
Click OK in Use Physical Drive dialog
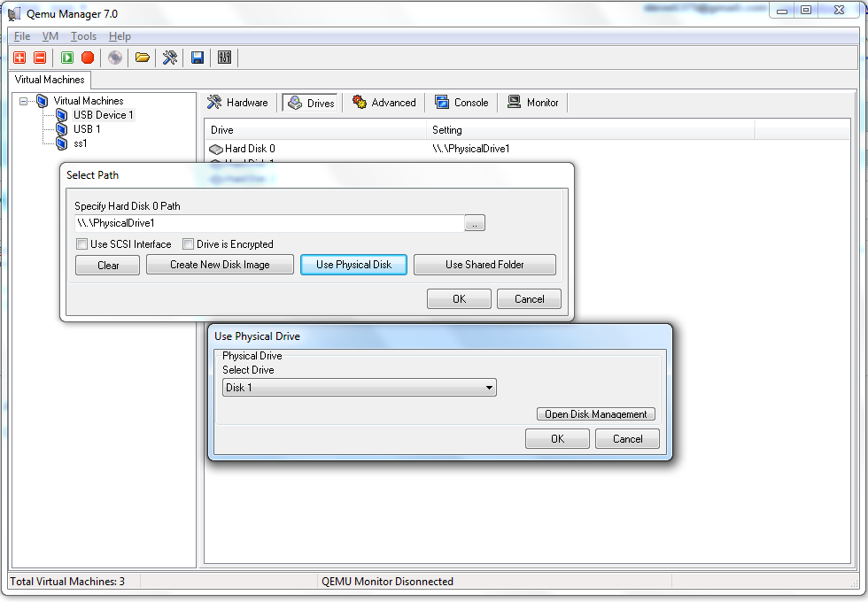[x=557, y=439]
